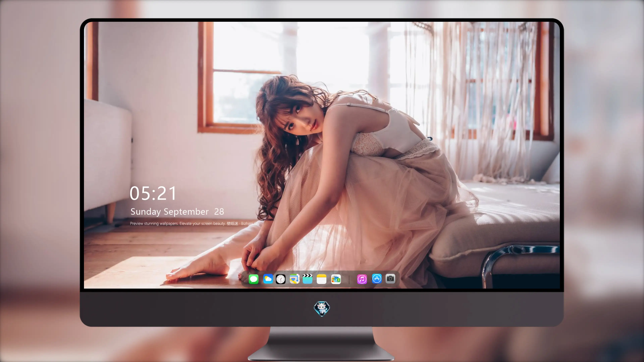Click the 05:21 clock widget
The width and height of the screenshot is (644, 362).
click(153, 193)
